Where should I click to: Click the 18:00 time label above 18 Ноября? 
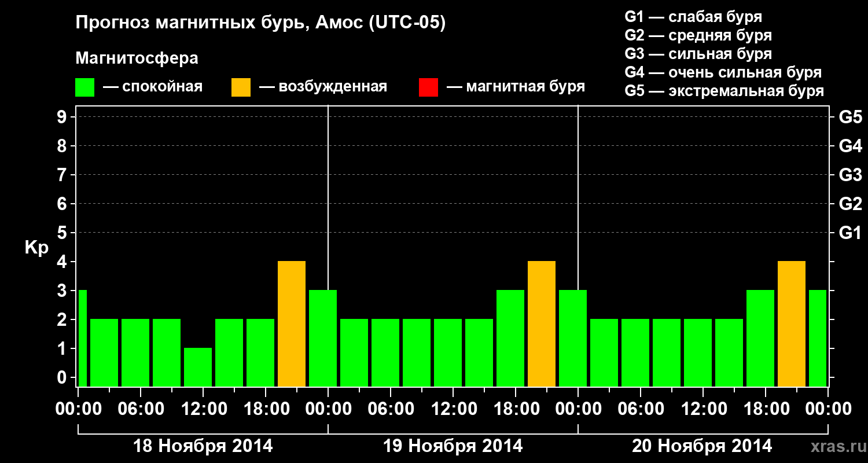click(x=266, y=409)
